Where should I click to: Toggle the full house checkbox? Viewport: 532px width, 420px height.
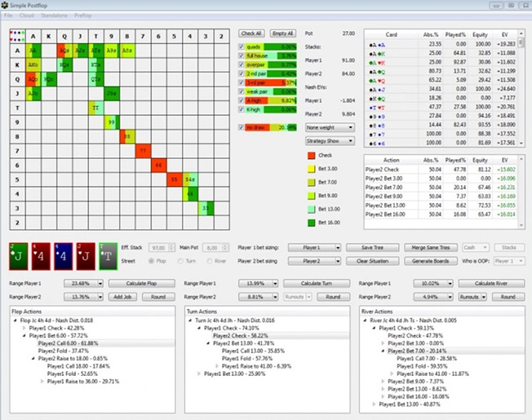coord(242,55)
